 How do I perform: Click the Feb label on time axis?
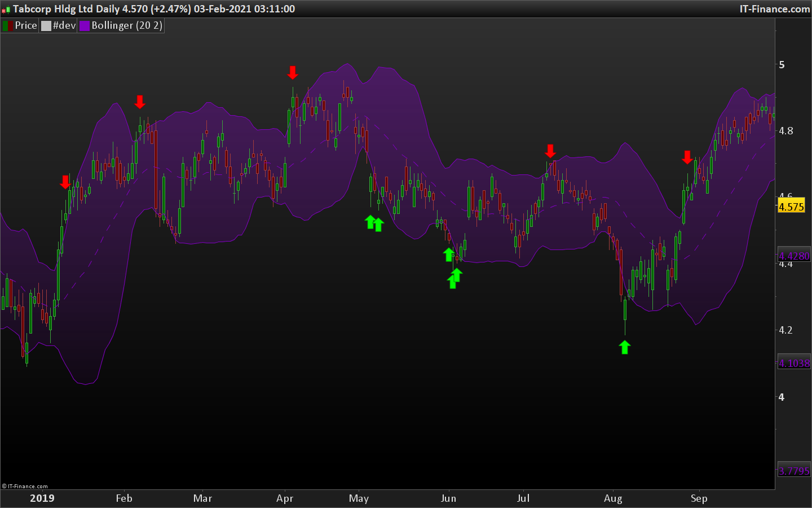coord(124,498)
